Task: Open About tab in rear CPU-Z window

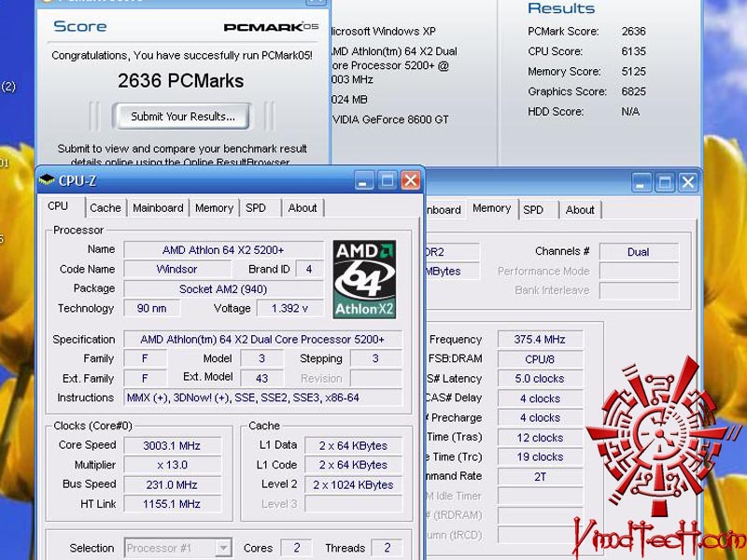Action: [580, 210]
